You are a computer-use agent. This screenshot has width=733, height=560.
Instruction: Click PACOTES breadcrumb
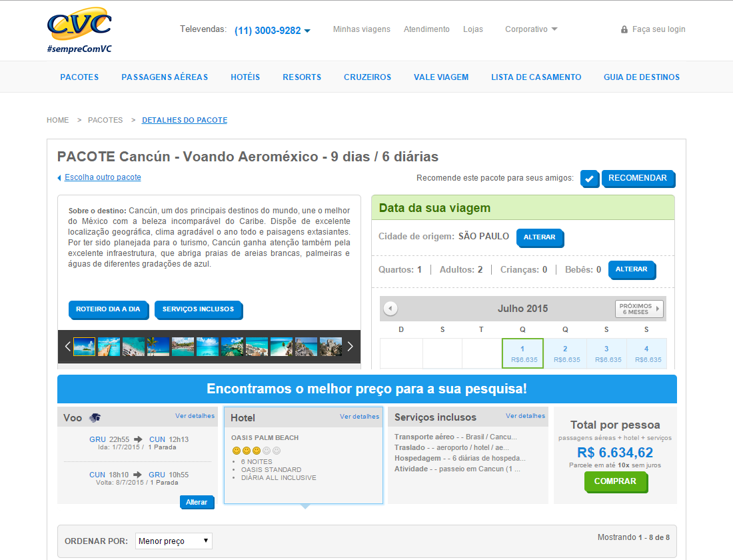tap(105, 120)
